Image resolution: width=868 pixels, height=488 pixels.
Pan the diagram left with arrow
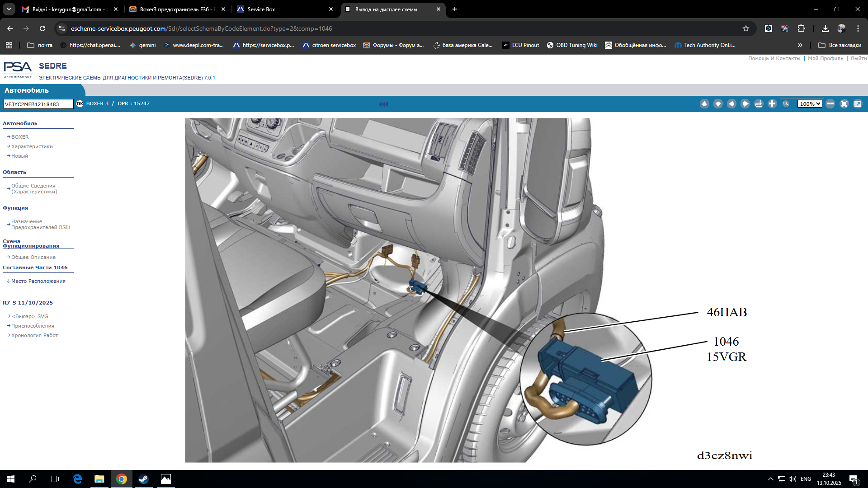click(731, 104)
